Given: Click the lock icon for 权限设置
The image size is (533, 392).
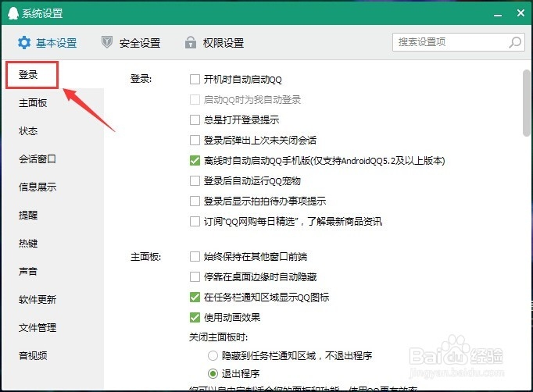Looking at the screenshot, I should click(x=191, y=42).
